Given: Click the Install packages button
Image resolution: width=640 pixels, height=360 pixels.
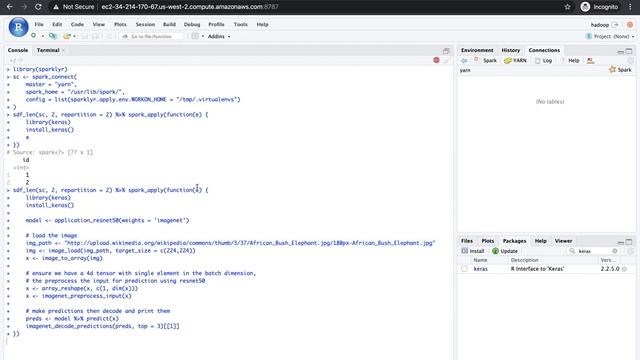Looking at the screenshot, I should point(473,251).
